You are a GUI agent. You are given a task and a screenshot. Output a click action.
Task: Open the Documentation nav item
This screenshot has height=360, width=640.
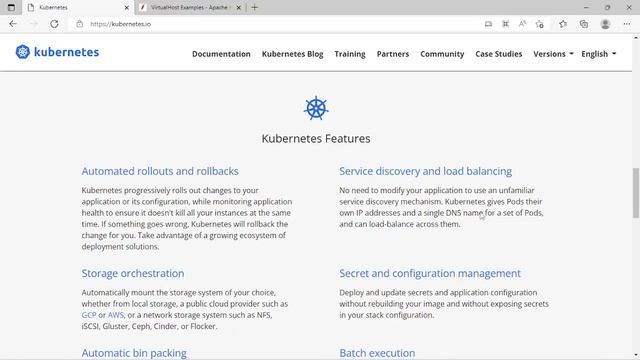pos(221,54)
